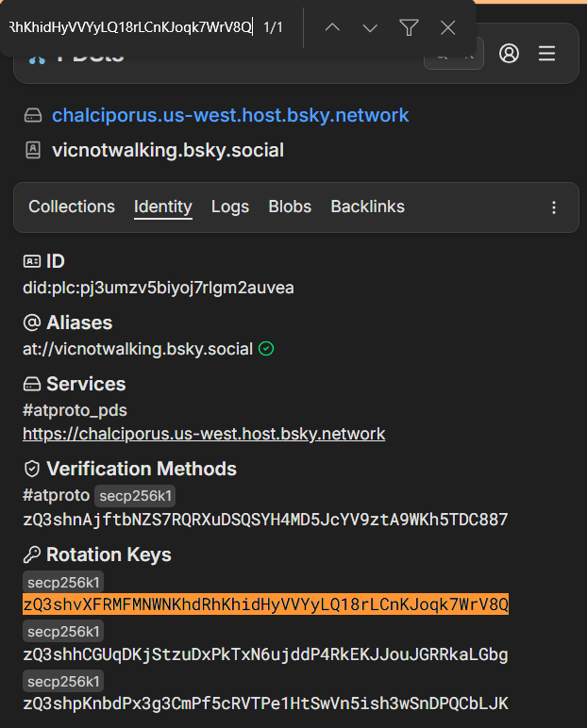Click the vicnotwalking.bsky.social handle

(x=168, y=150)
